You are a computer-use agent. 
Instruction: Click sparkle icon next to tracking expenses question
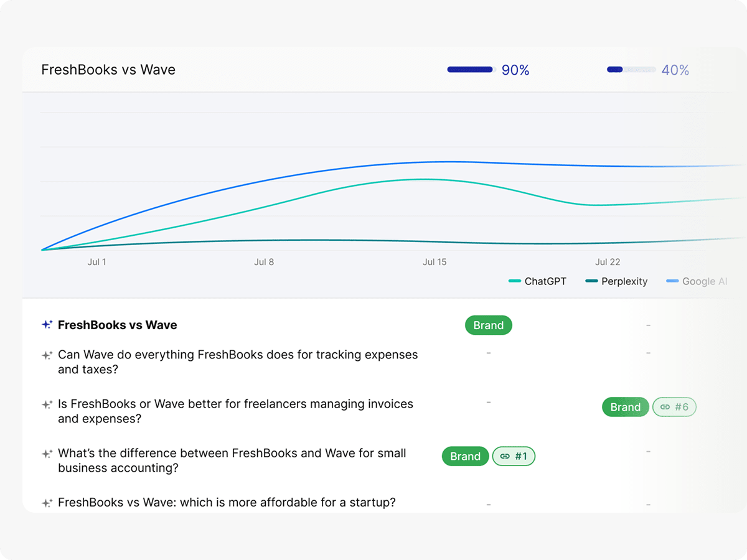tap(47, 355)
